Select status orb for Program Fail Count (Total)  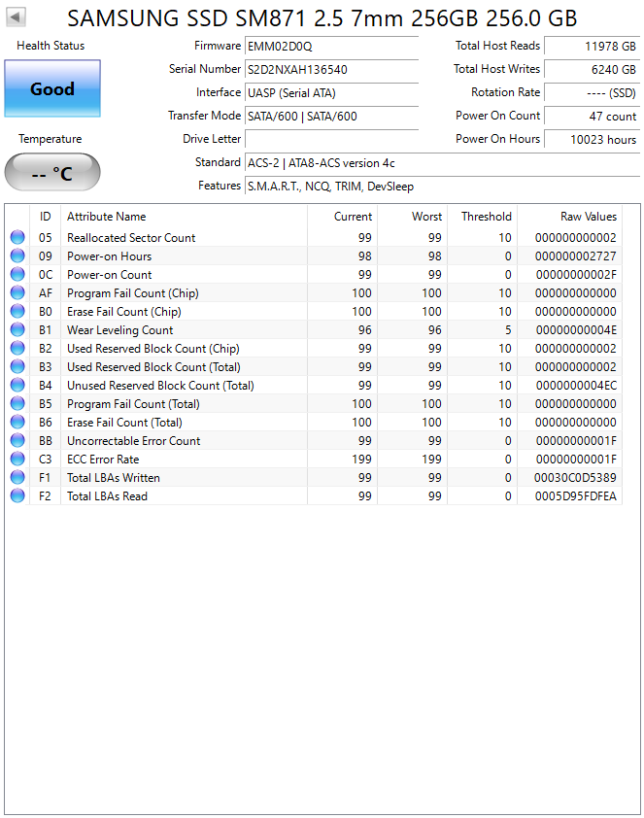coord(17,403)
